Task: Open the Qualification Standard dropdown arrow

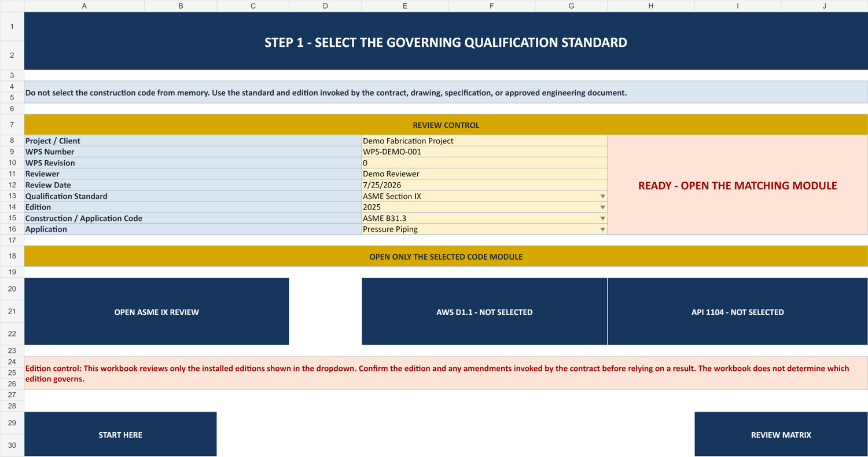Action: pos(602,197)
